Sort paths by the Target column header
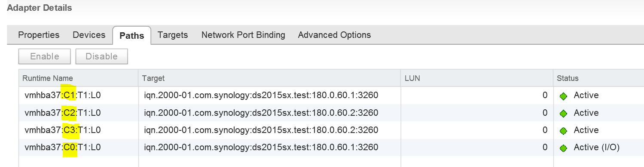 point(270,78)
